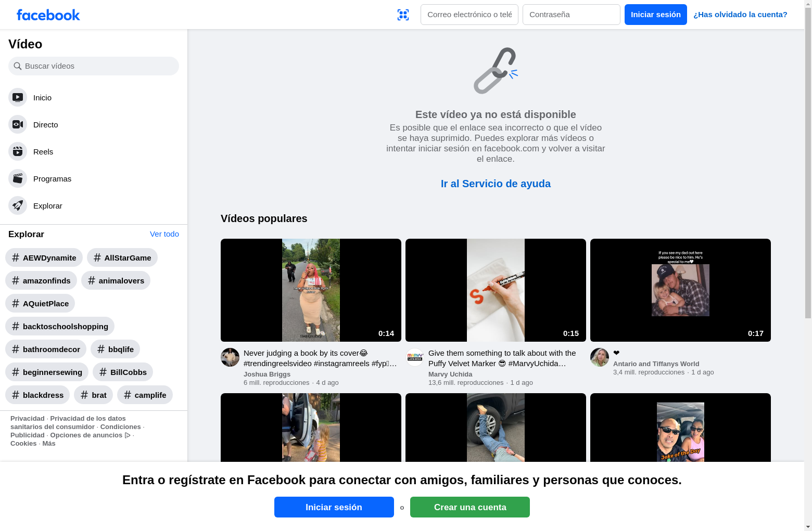Click the bottom banner Iniciar sesión button

tap(334, 507)
